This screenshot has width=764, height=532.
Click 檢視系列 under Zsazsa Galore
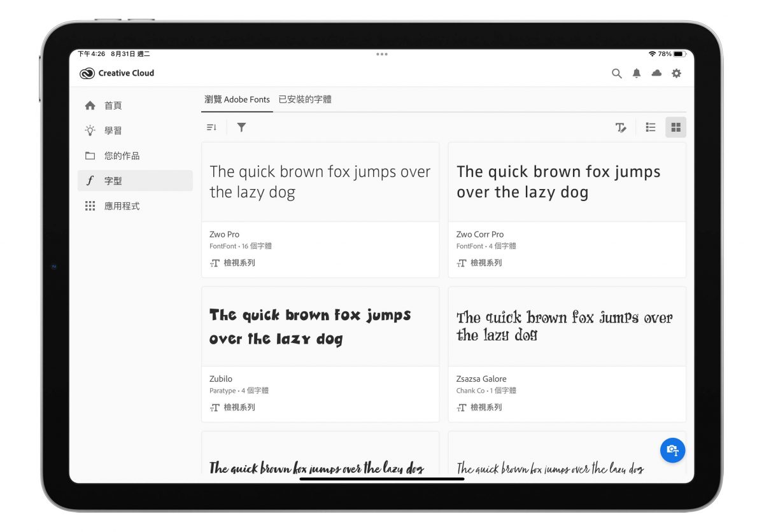tap(479, 407)
